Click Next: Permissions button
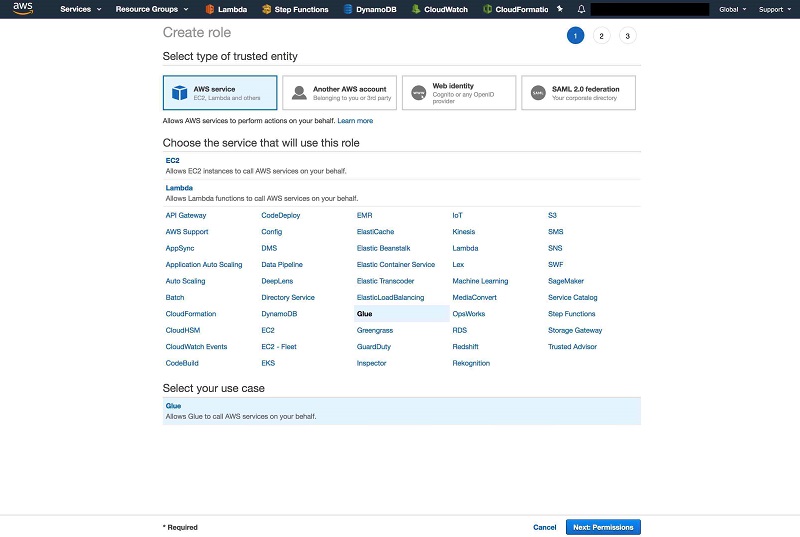Viewport: 800px width, 537px height. [603, 527]
